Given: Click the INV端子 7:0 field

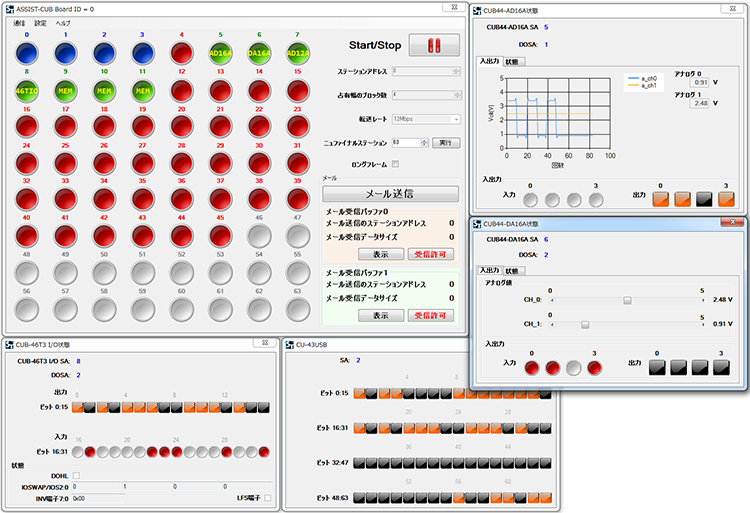Looking at the screenshot, I should point(98,498).
